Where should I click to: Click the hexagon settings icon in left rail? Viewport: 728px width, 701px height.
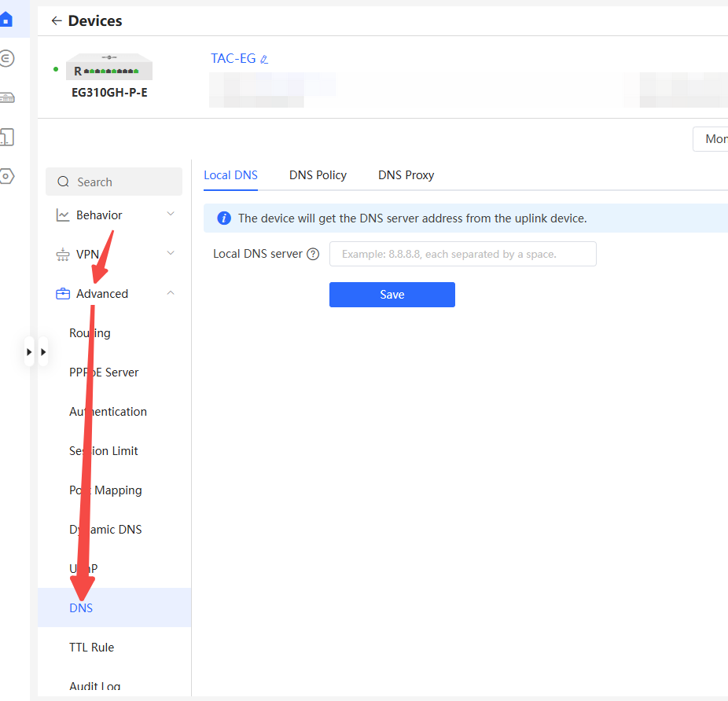(6, 176)
